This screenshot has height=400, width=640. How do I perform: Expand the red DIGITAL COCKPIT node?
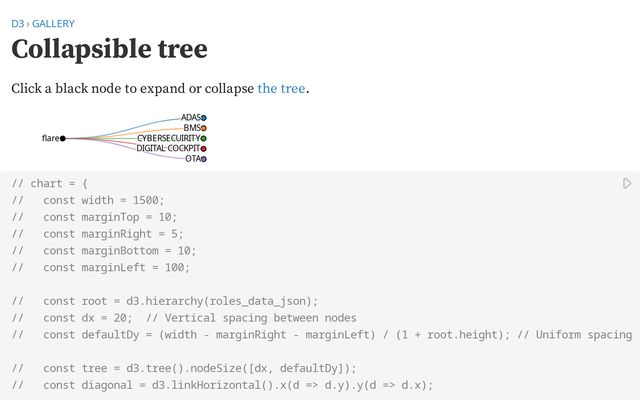coord(204,148)
